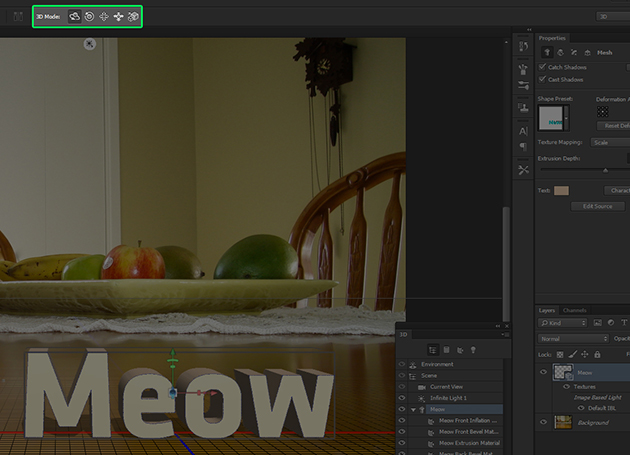Open the Texture Mapping dropdown
The image size is (630, 455).
pyautogui.click(x=610, y=142)
